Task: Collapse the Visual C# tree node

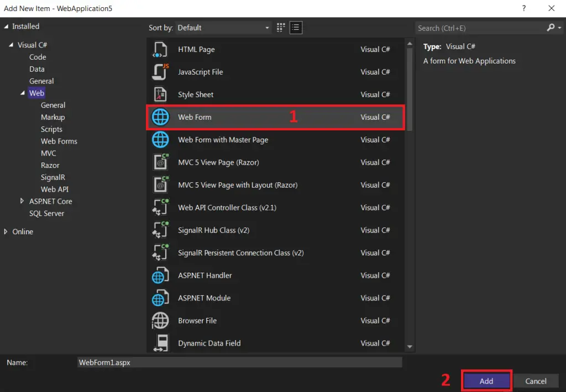Action: (x=11, y=45)
